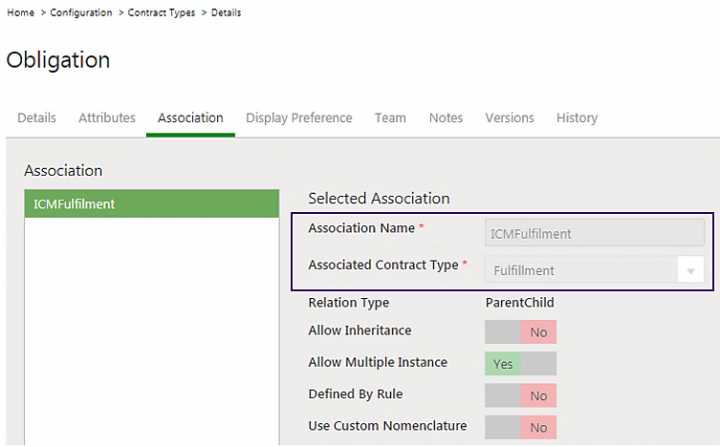Select the Association tab
This screenshot has height=447, width=720.
pyautogui.click(x=190, y=118)
